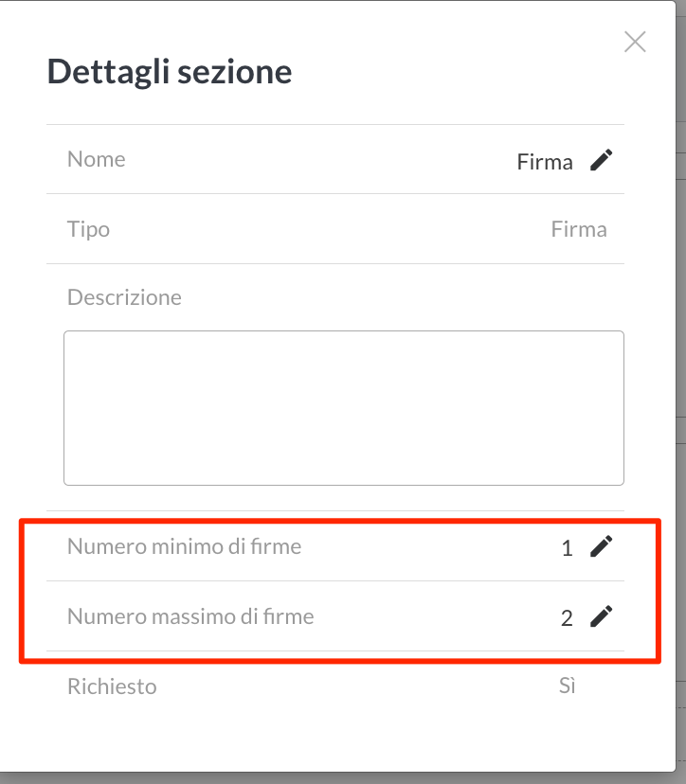Close the Dettagli sezione dialog
This screenshot has height=784, width=686.
pos(635,42)
